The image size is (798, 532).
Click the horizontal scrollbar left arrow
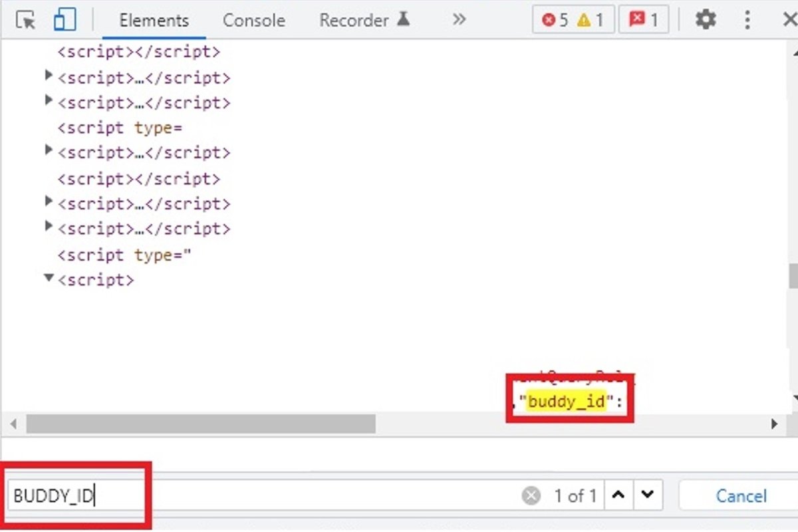13,424
